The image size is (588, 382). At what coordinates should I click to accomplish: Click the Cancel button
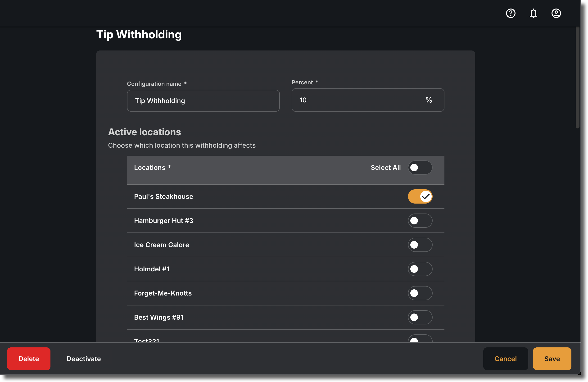505,359
